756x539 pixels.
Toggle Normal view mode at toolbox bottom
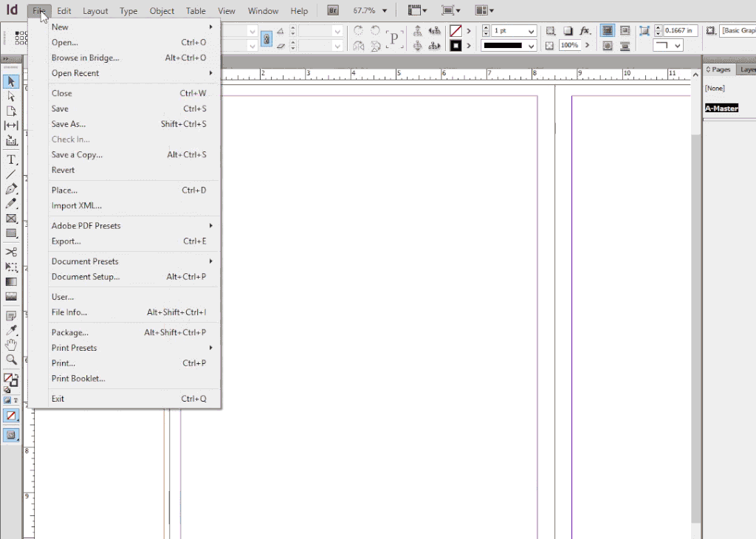tap(10, 435)
